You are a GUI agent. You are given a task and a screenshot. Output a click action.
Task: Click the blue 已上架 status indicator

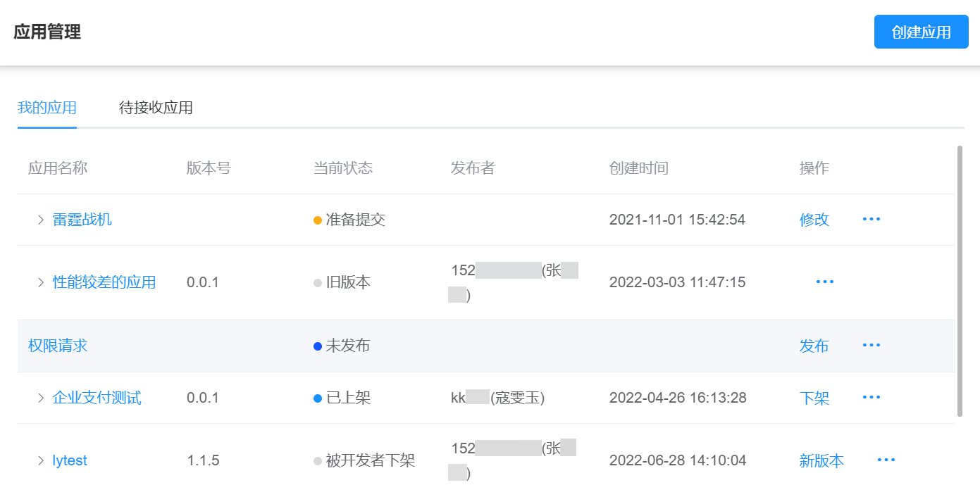tap(318, 396)
